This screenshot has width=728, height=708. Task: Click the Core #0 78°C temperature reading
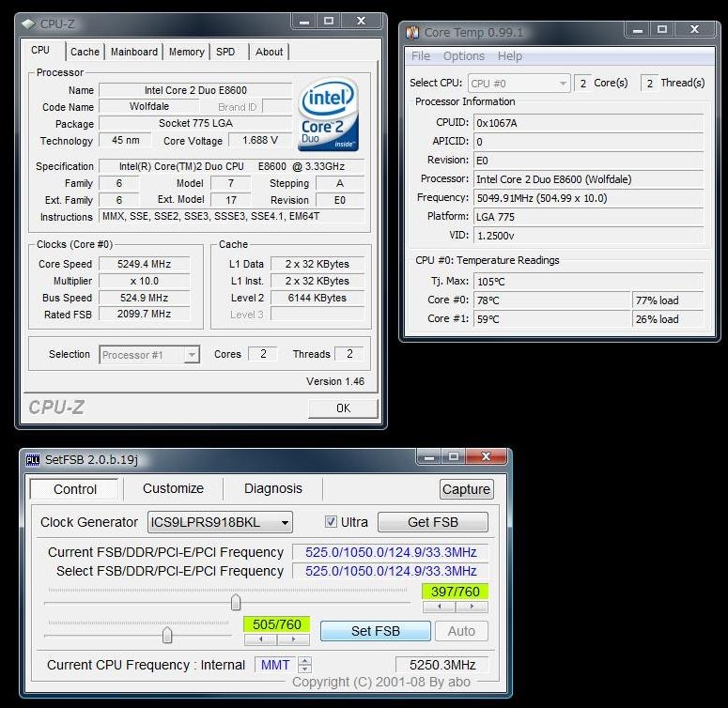(x=552, y=300)
